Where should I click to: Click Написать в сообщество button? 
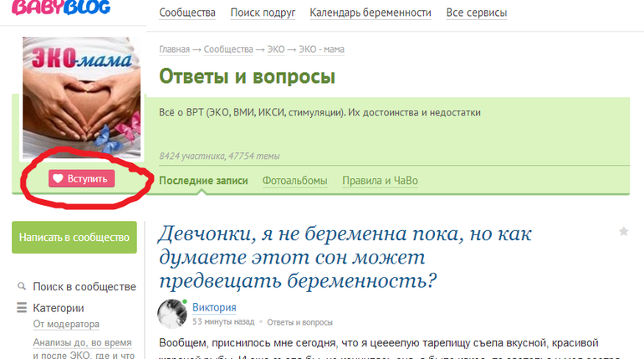coord(74,238)
